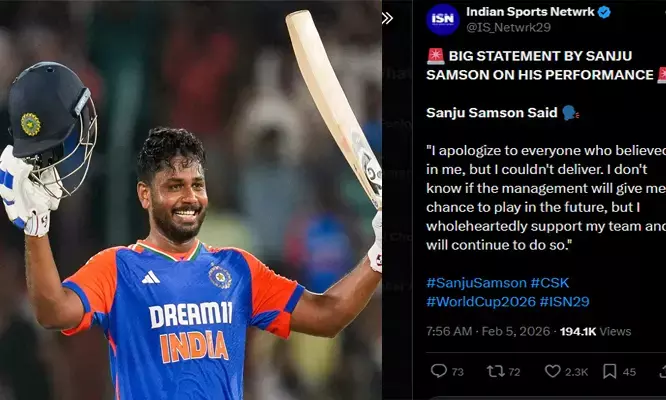666x400 pixels.
Task: Click the 73 replies count
Action: 457,372
